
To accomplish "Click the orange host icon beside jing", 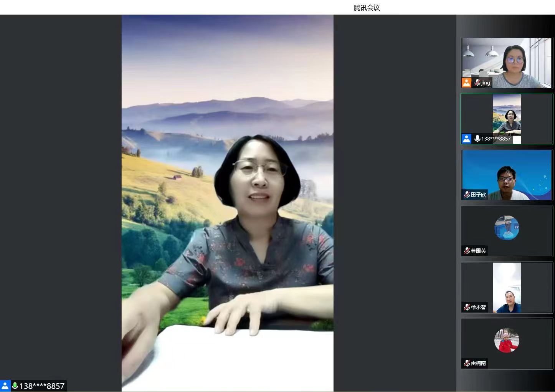I will pyautogui.click(x=466, y=83).
